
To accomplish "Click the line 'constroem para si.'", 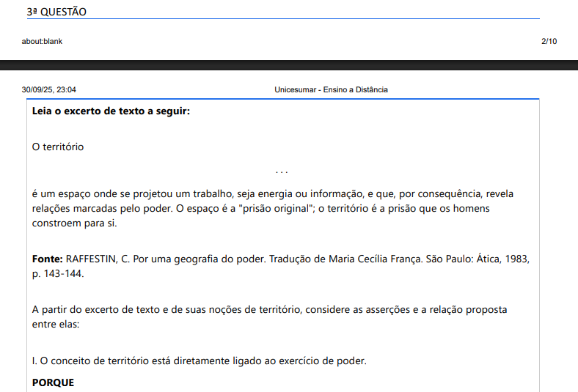I will [75, 223].
